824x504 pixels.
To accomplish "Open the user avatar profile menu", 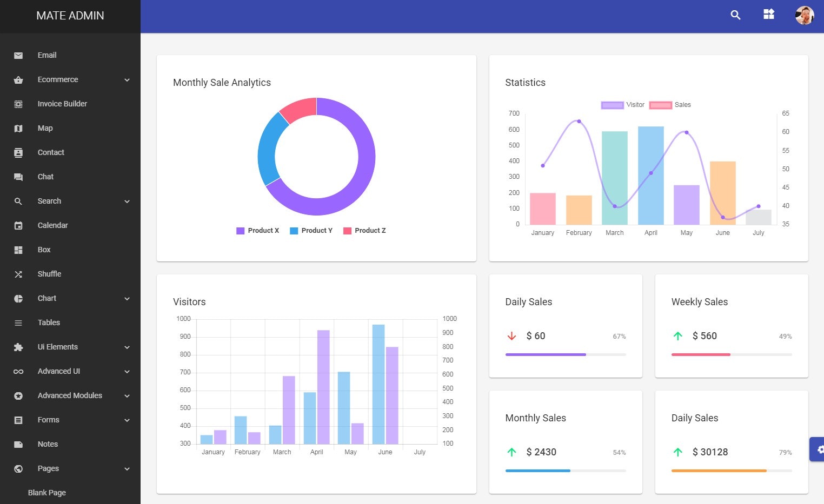I will click(x=805, y=15).
